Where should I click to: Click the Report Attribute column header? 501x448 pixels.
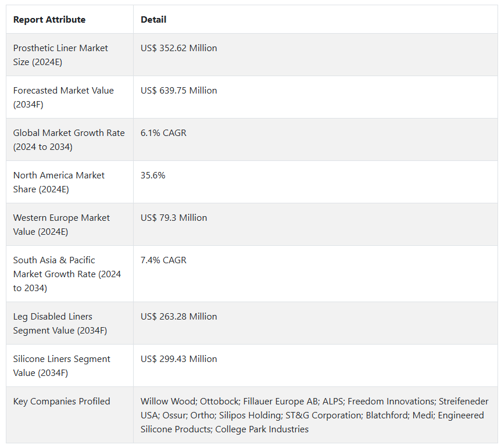tap(49, 20)
